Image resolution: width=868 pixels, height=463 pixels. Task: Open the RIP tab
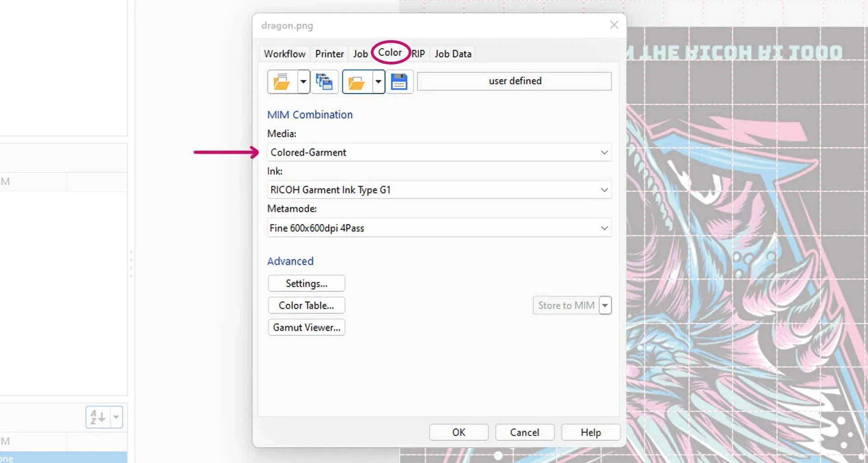tap(418, 54)
